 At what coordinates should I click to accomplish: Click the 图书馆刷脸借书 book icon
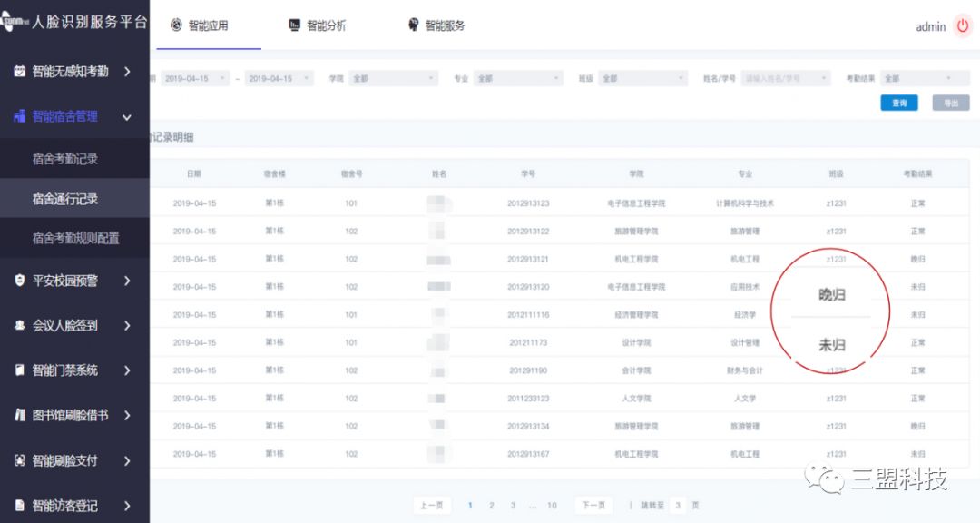pos(20,415)
